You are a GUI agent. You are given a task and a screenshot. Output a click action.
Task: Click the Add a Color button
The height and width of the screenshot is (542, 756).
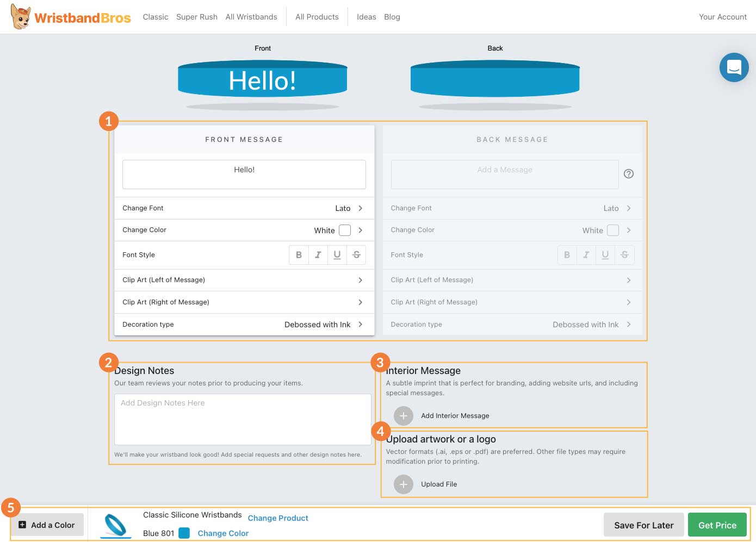coord(47,525)
